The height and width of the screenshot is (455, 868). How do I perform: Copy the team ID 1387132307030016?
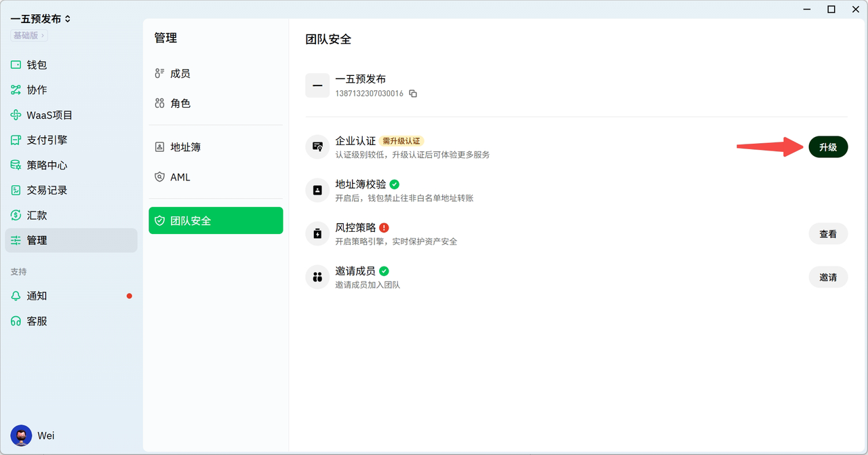[413, 94]
